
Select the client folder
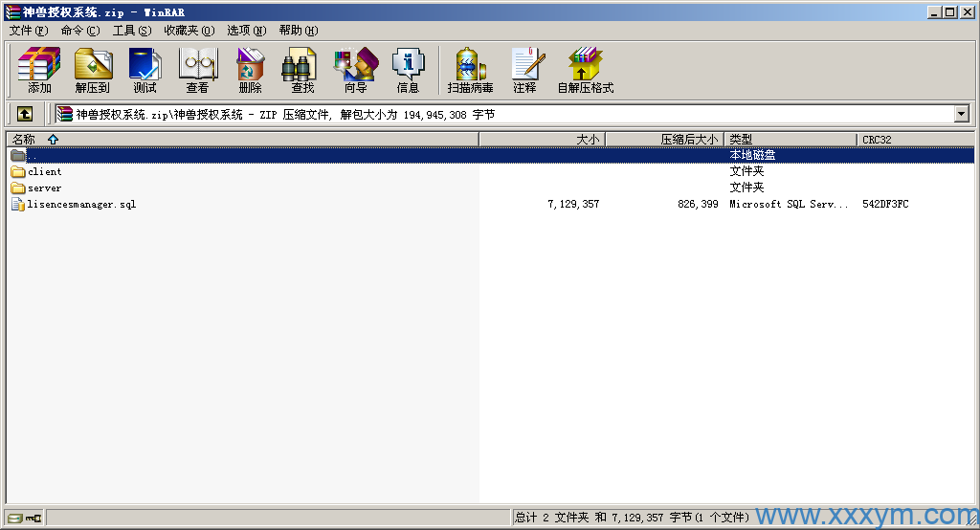coord(44,172)
